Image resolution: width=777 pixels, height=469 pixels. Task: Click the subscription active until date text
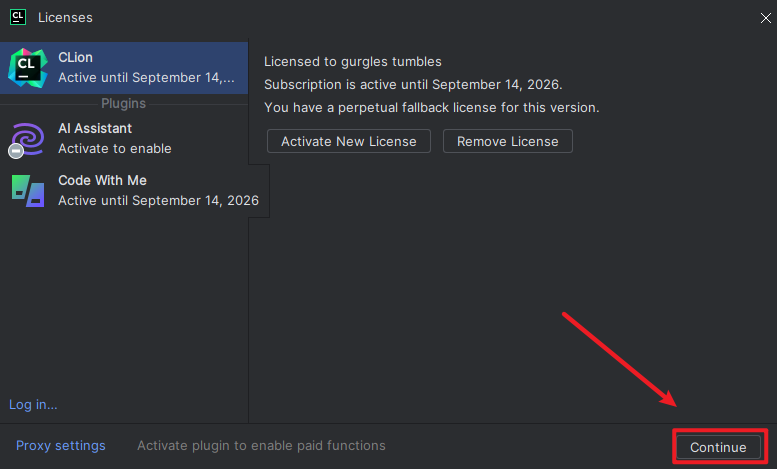point(413,84)
